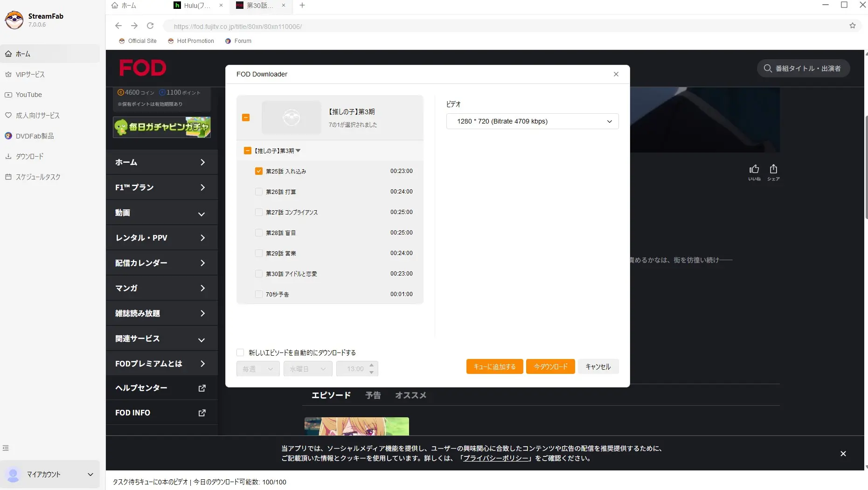This screenshot has width=868, height=490.
Task: Bookmark page with the star icon
Action: pos(853,26)
